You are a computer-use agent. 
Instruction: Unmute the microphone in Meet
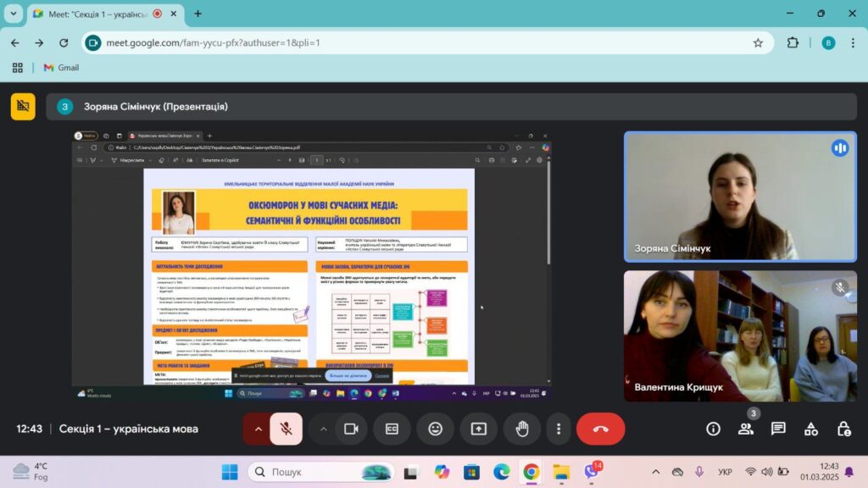tap(287, 429)
